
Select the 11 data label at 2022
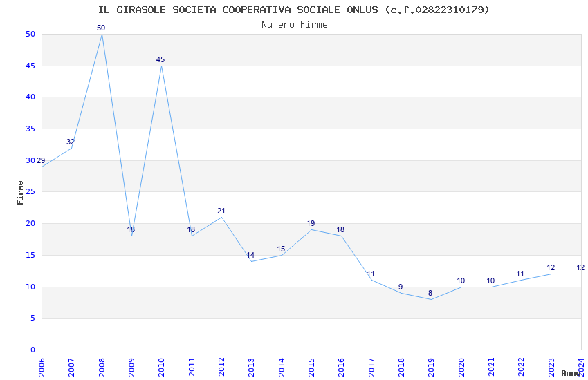520,274
